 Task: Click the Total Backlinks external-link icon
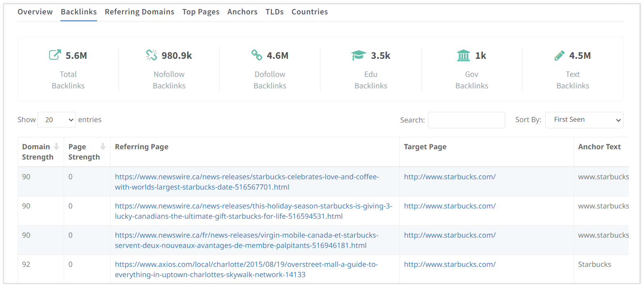pos(55,55)
